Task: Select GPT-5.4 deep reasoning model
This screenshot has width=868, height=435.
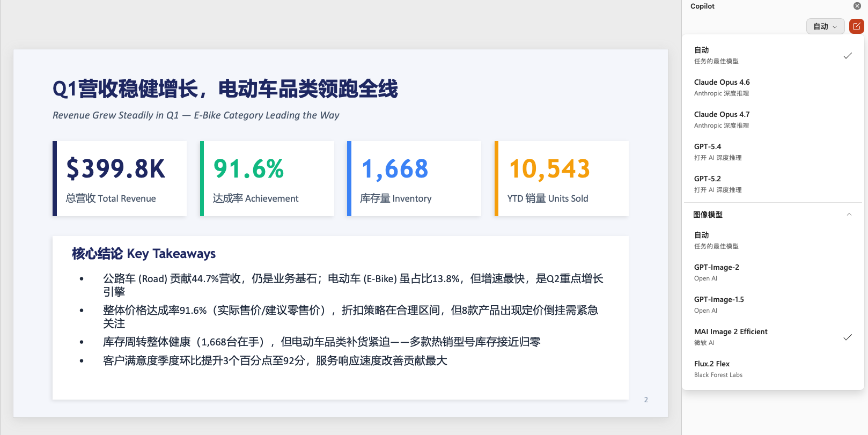Action: point(773,152)
